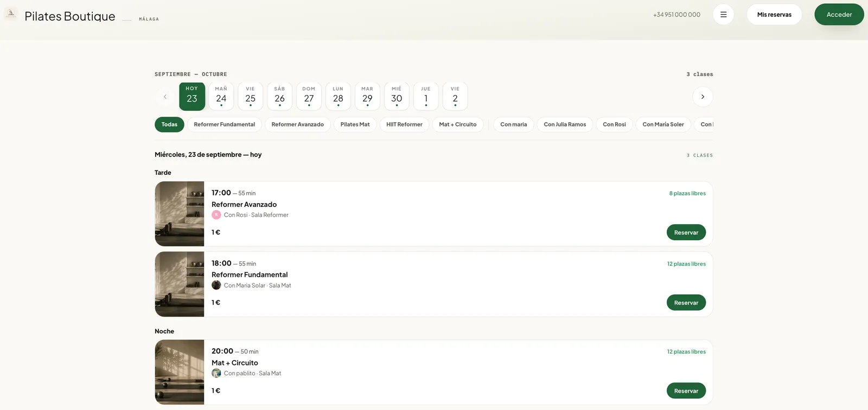Screen dimensions: 868x410
Task: Click pablito's instructor avatar
Action: (216, 373)
